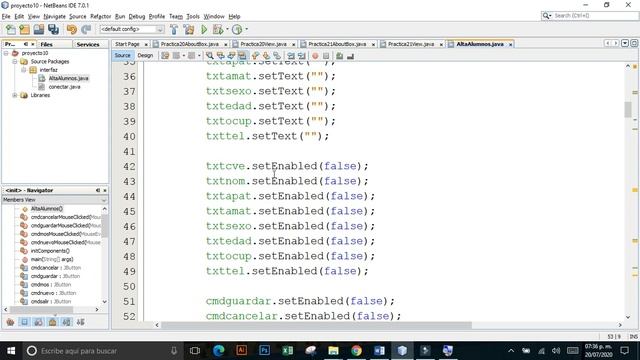This screenshot has height=360, width=640.
Task: Click the Comment editor toolbar icon
Action: tap(340, 56)
